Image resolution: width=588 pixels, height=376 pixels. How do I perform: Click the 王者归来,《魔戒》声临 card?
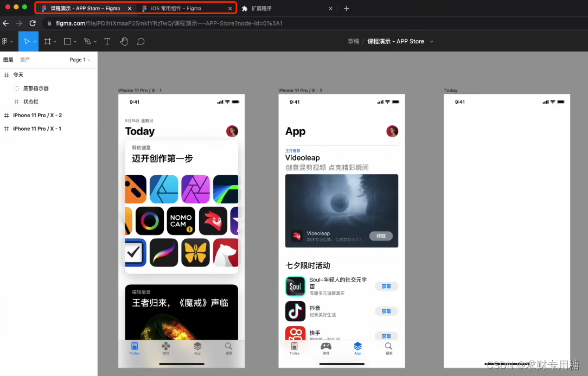(x=182, y=312)
